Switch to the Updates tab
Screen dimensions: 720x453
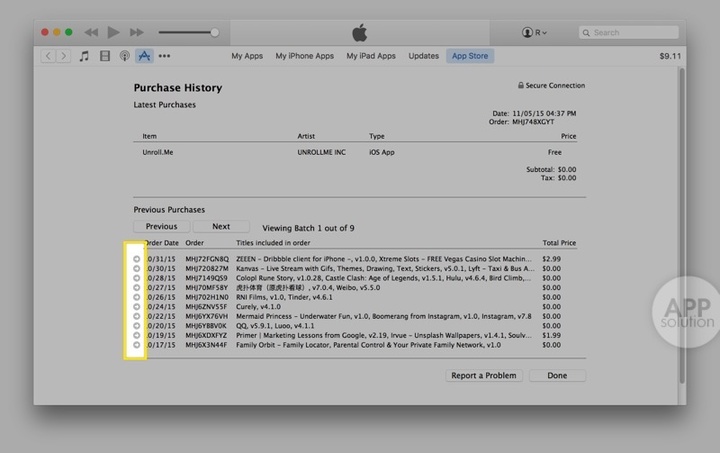click(424, 56)
